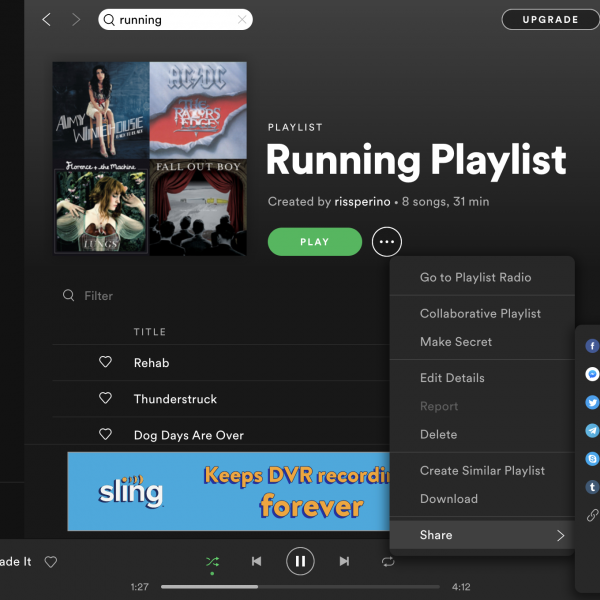Open the Sling DVR banner ad
This screenshot has height=600, width=600.
tap(228, 491)
